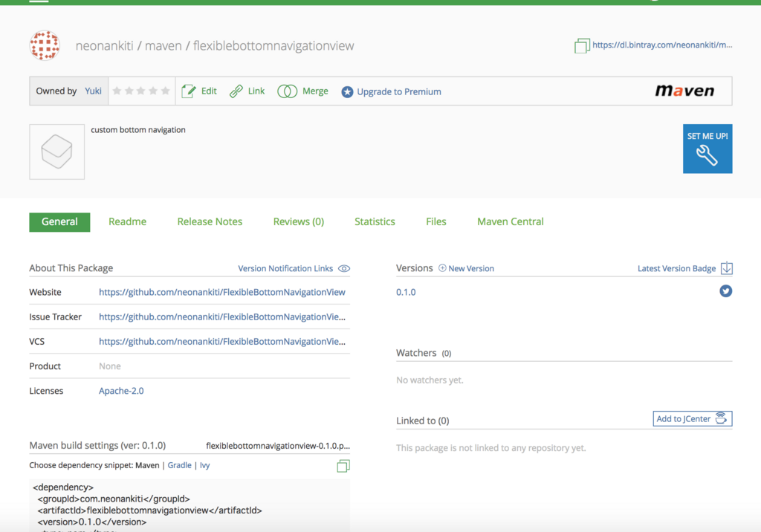Click Upgrade to Premium link
This screenshot has height=532, width=761.
(399, 91)
